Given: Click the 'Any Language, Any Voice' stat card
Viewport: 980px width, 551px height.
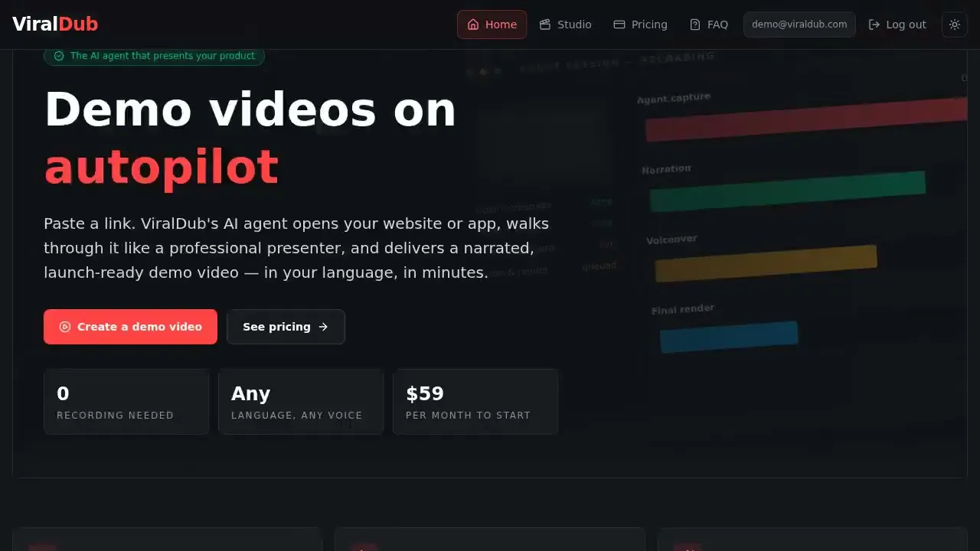Looking at the screenshot, I should [301, 402].
